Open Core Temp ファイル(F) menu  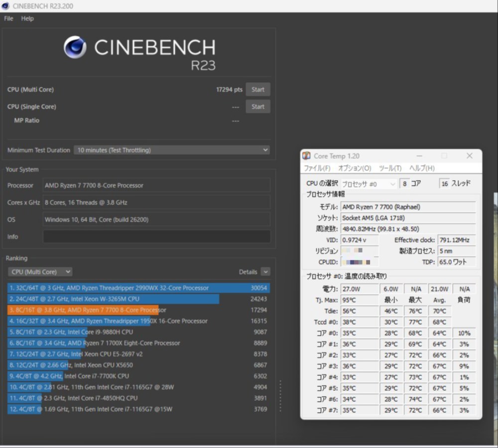pyautogui.click(x=317, y=168)
